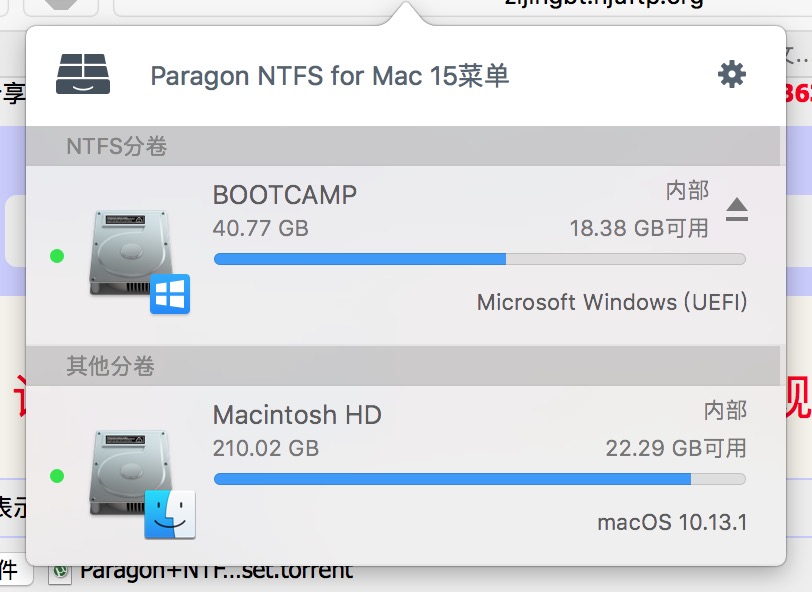This screenshot has height=592, width=812.
Task: Click the Macintosh HD disk usage bar
Action: tap(480, 479)
